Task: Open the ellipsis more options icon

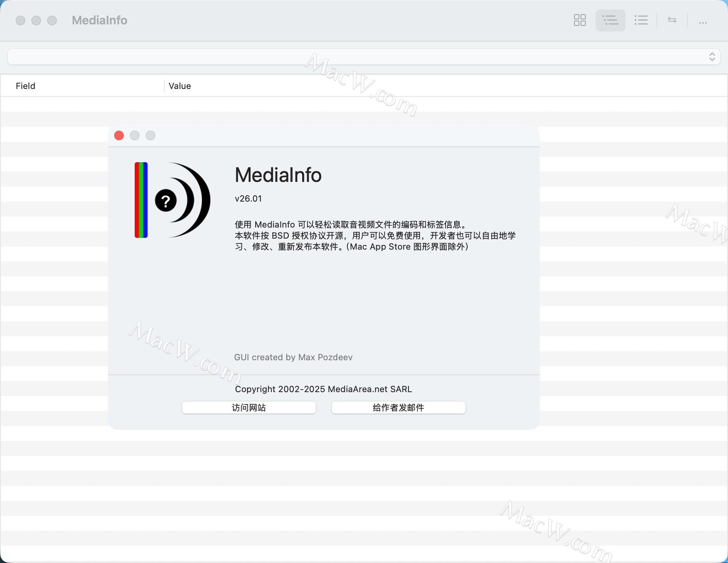Action: click(703, 22)
